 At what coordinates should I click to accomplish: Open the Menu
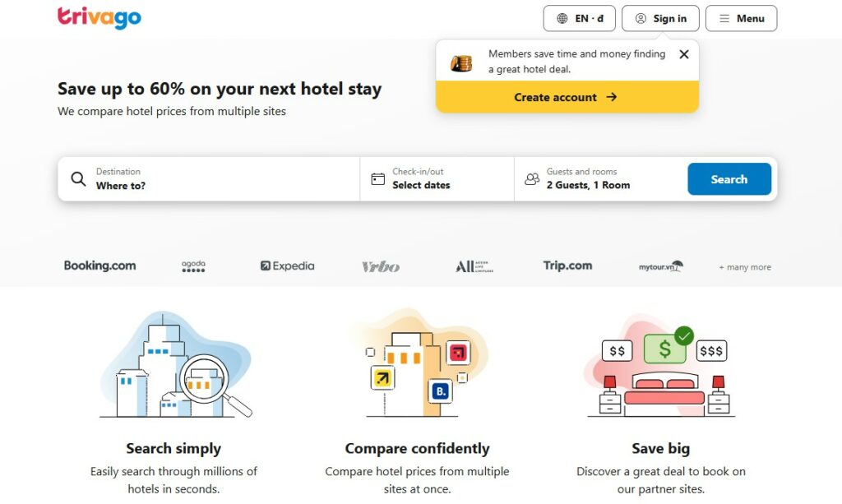(741, 17)
